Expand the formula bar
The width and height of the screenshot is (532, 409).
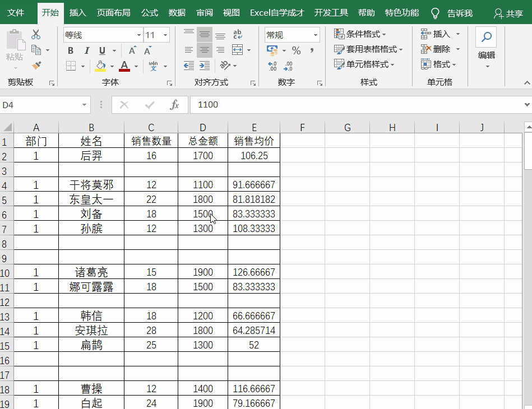(527, 104)
